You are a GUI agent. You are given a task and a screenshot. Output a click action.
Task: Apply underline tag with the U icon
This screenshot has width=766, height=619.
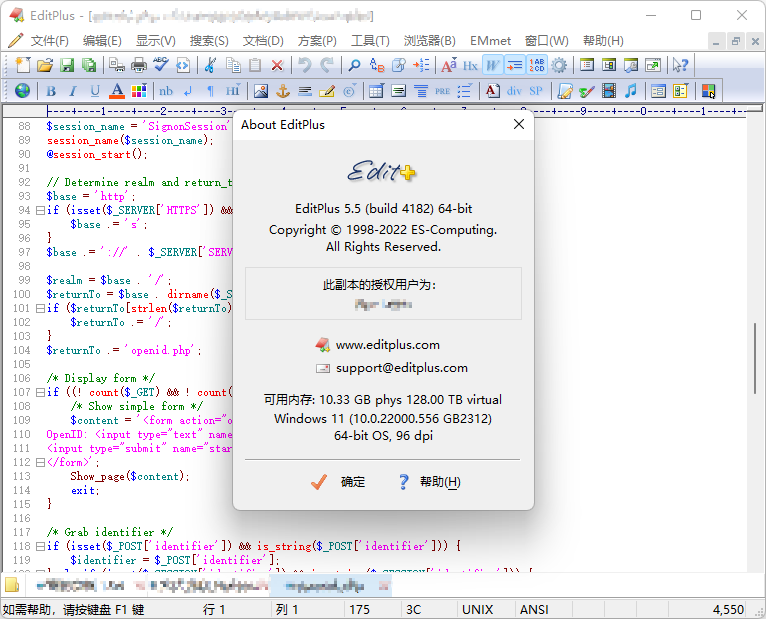[x=95, y=91]
